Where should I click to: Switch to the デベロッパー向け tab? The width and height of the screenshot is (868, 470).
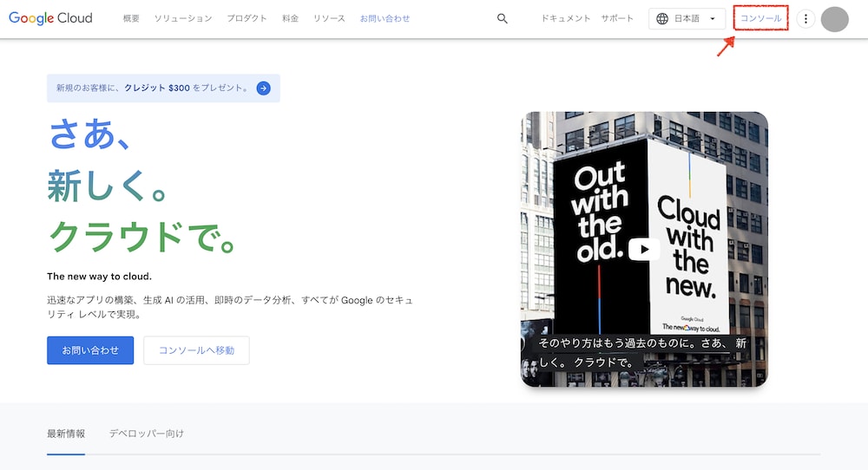pos(146,434)
